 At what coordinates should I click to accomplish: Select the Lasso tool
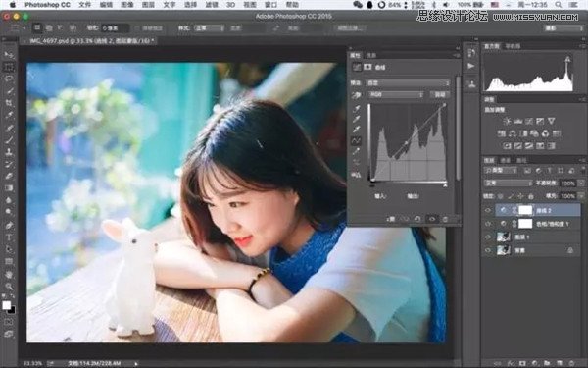pos(8,79)
